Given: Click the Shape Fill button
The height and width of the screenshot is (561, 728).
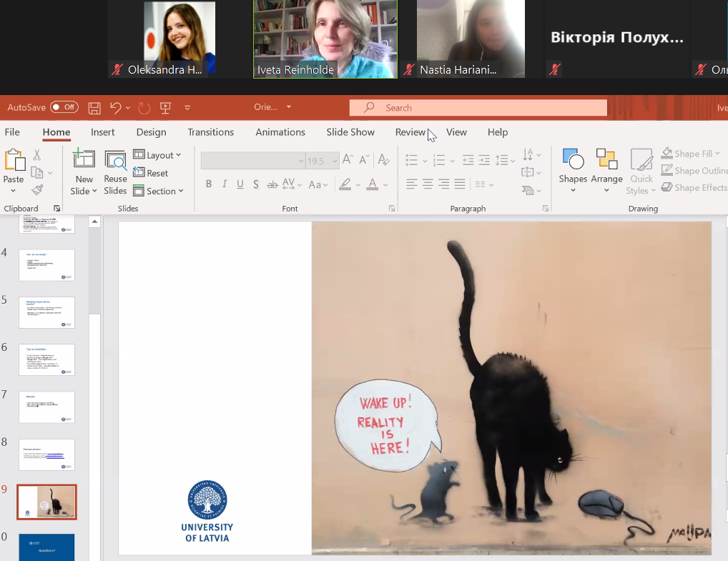Looking at the screenshot, I should point(687,154).
